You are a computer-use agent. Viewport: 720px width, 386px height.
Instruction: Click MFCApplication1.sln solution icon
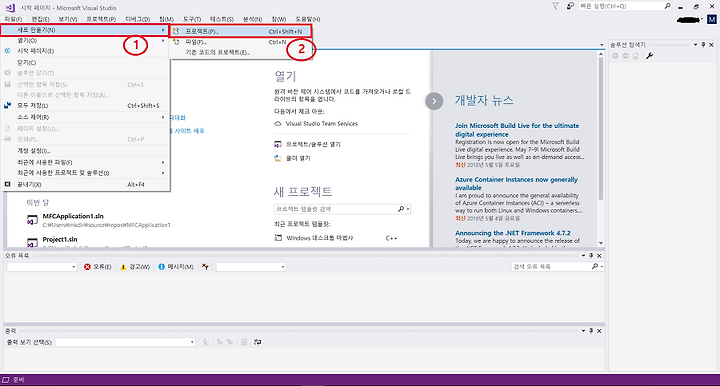pyautogui.click(x=32, y=220)
